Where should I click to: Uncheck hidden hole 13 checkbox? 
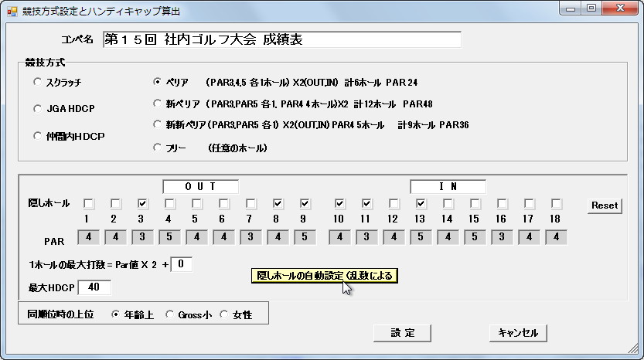click(420, 204)
